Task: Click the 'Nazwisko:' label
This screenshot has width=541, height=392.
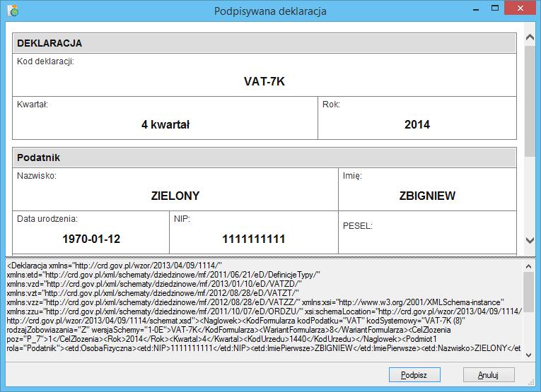Action: 37,176
